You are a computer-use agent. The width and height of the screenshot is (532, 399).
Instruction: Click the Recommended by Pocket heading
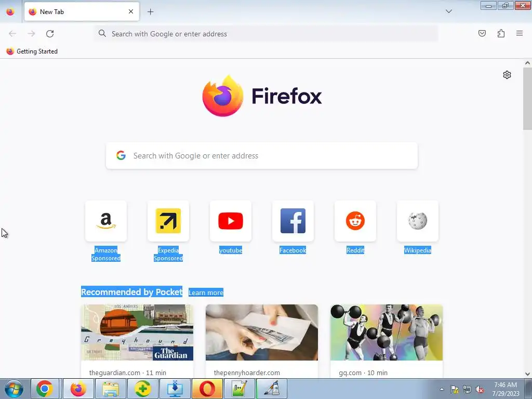pyautogui.click(x=131, y=292)
